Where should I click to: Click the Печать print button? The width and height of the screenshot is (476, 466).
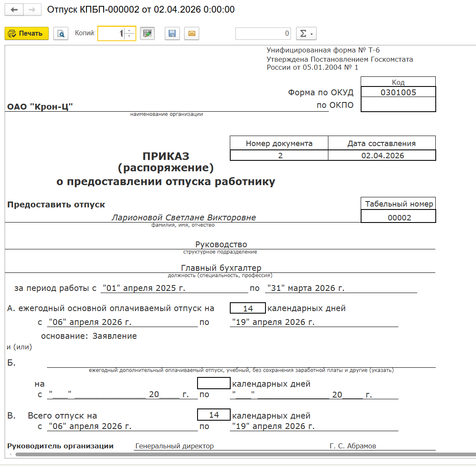click(x=27, y=34)
